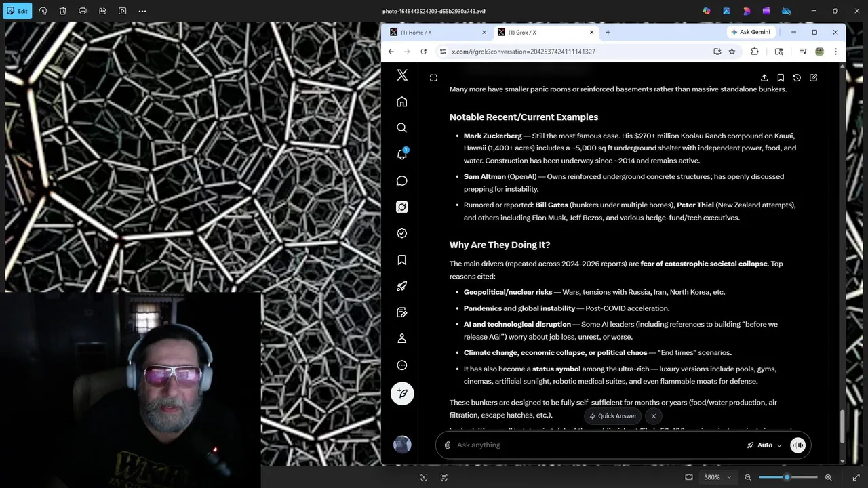
Task: Bookmark the Grok conversation
Action: point(781,78)
